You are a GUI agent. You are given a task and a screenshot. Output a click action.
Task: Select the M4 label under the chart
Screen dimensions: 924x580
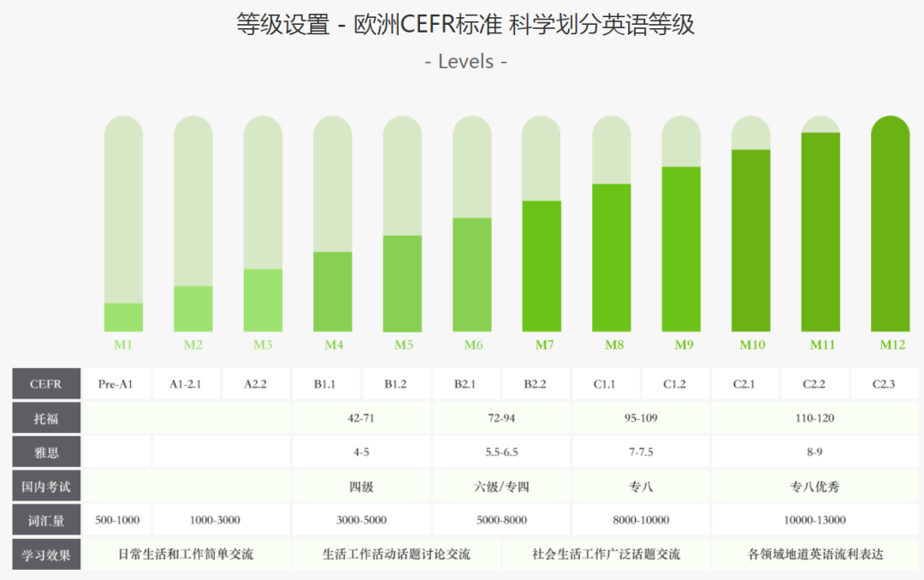[333, 345]
